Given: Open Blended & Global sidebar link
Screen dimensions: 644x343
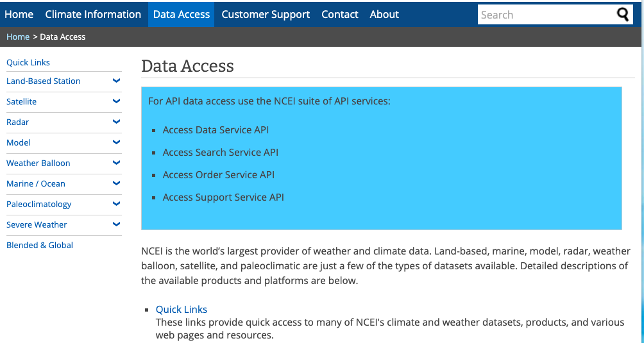Looking at the screenshot, I should click(x=40, y=245).
